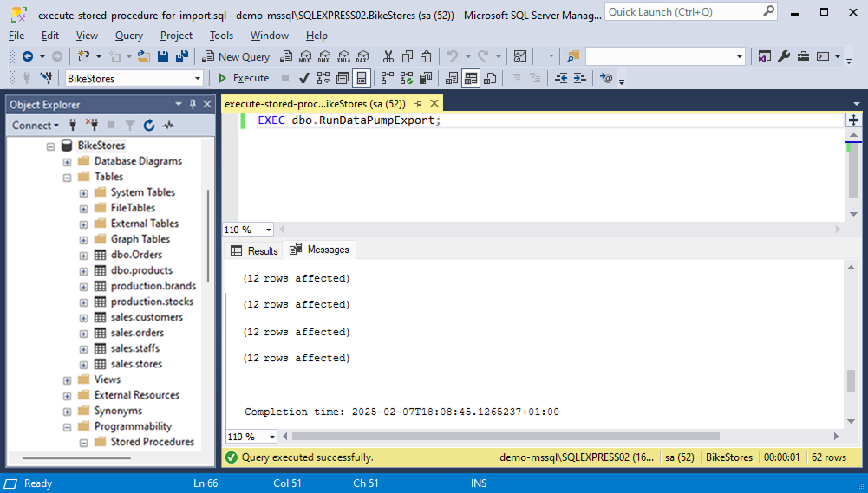This screenshot has width=868, height=493.
Task: Switch output to Results to Grid
Action: click(471, 79)
